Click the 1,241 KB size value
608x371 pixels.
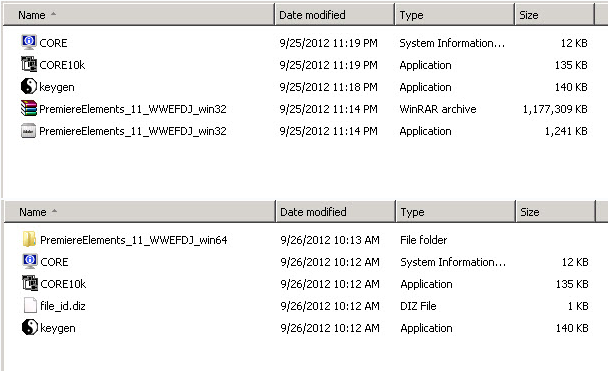[566, 131]
